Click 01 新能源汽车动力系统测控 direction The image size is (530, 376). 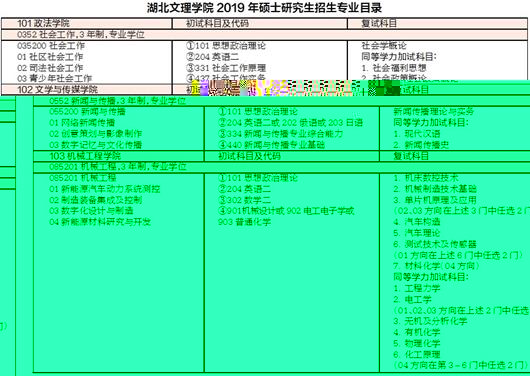(x=104, y=189)
